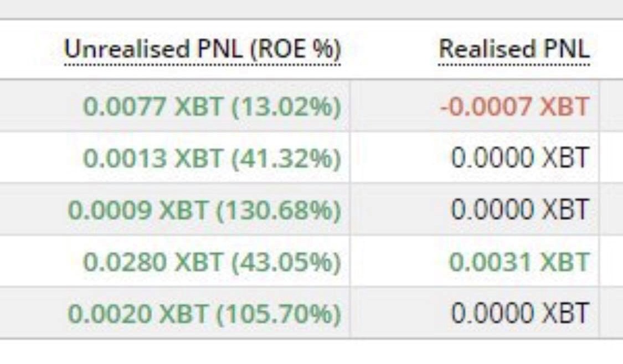Viewport: 623px width, 364px height.
Task: Click the 0.0013 XBT unrealised PNL value
Action: click(x=153, y=158)
